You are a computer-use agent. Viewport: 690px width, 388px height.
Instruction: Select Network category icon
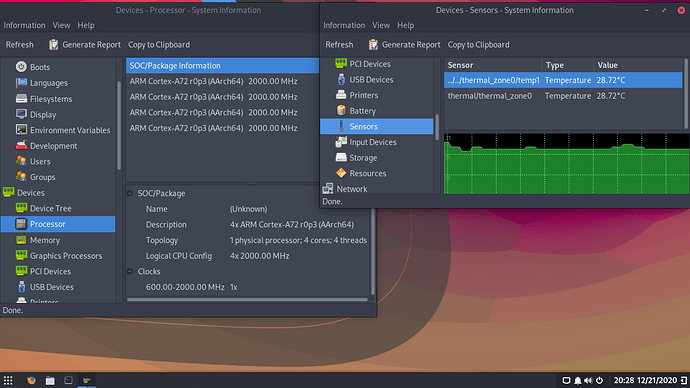(327, 189)
